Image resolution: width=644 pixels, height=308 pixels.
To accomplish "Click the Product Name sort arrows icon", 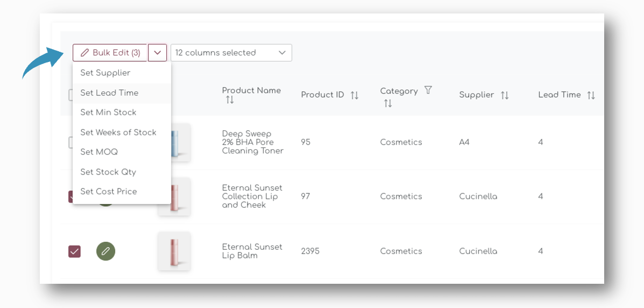I will (x=230, y=100).
